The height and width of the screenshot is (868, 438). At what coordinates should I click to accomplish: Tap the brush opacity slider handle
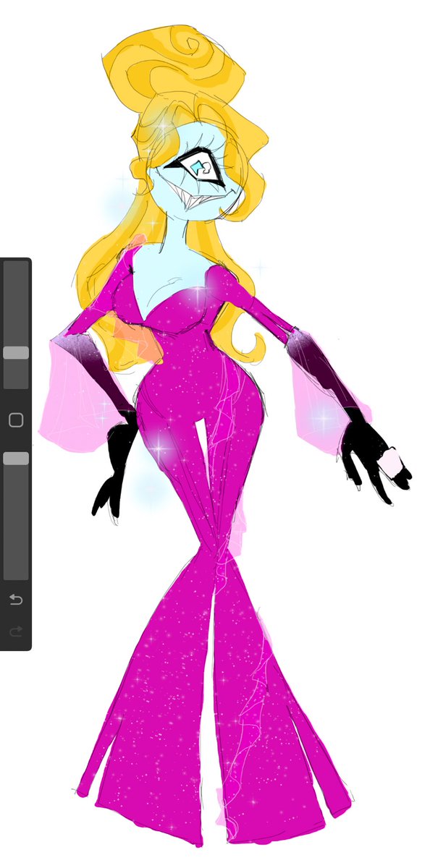(16, 458)
